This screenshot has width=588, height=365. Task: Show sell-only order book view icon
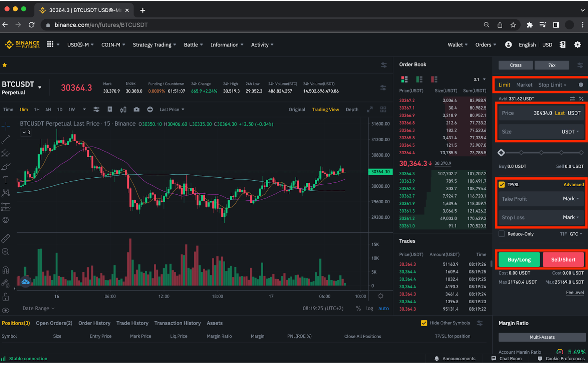pos(434,79)
